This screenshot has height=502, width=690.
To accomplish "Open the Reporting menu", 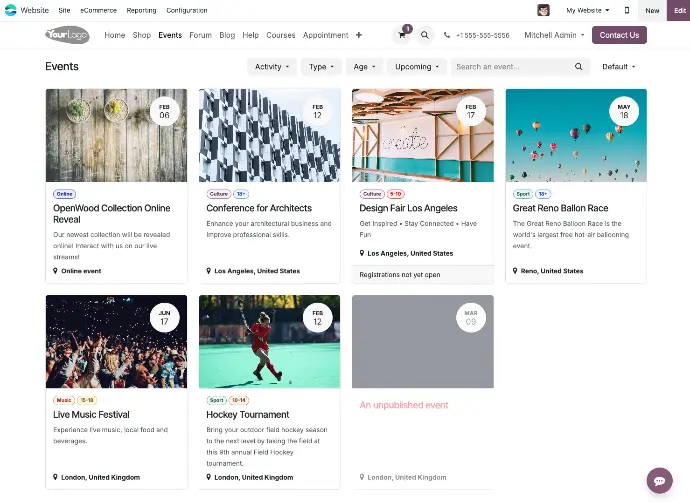I will 141,10.
